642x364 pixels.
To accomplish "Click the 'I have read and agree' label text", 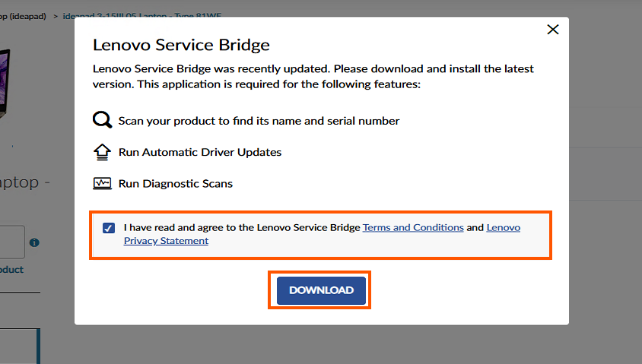I will pos(242,227).
